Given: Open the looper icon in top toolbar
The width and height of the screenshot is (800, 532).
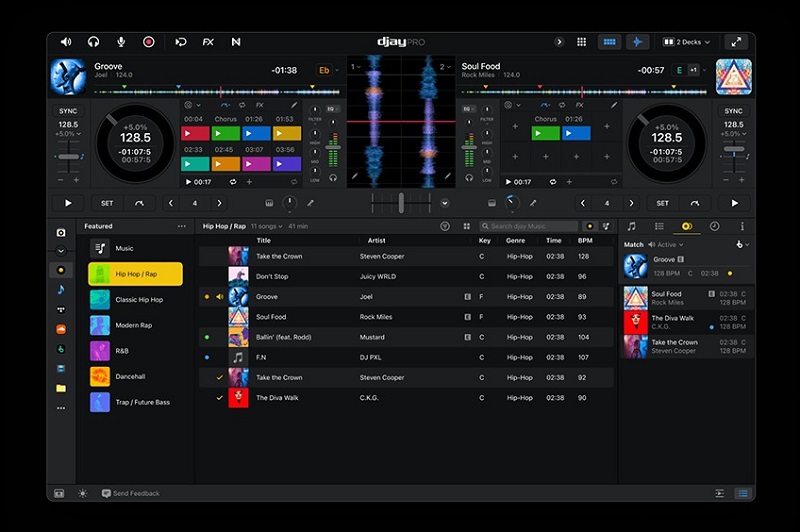Looking at the screenshot, I should click(x=181, y=42).
